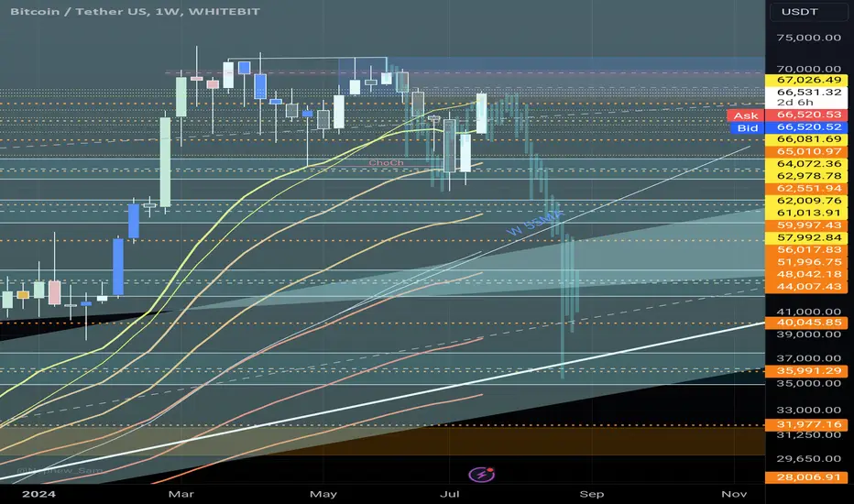Click the 35,000.00 price scale tick
This screenshot has height=504, width=854.
click(809, 383)
